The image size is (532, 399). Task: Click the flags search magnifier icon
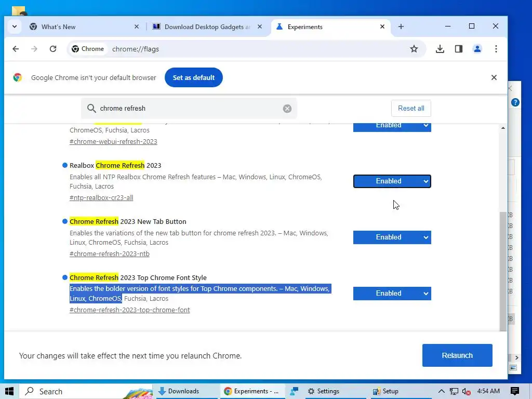tap(91, 108)
